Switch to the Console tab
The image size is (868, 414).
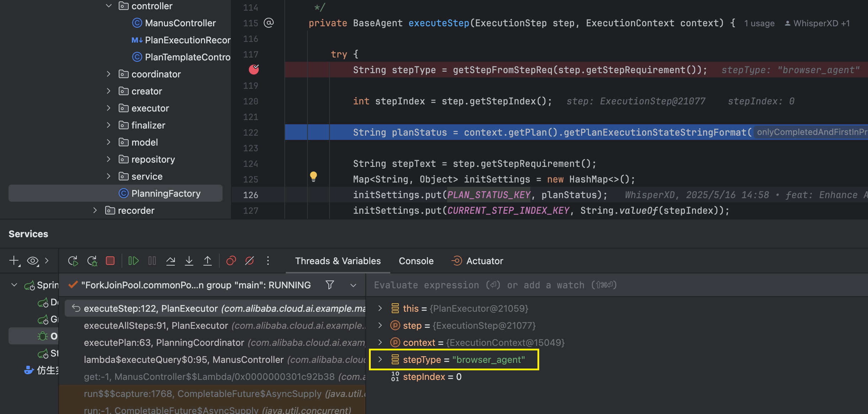416,261
